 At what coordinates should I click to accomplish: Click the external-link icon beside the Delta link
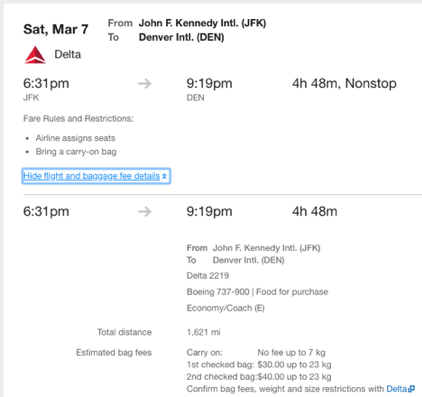click(412, 389)
